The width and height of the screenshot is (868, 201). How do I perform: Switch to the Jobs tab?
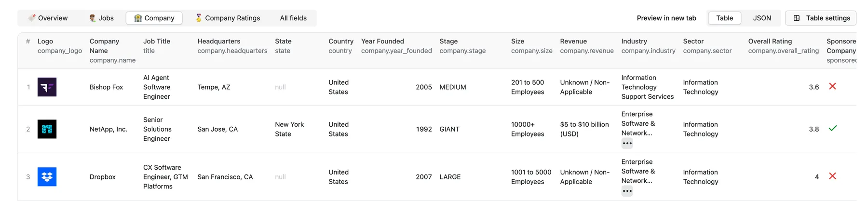coord(101,18)
